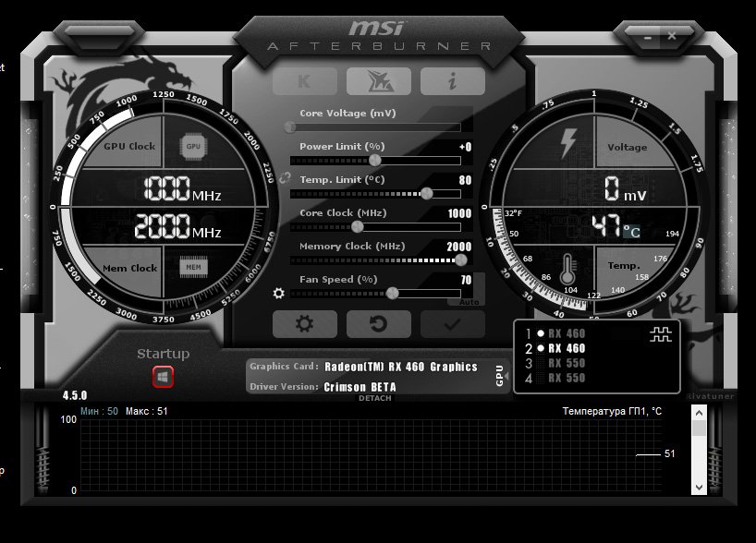Click the version number 4.5.0
Viewport: 756px width, 543px height.
tap(75, 395)
